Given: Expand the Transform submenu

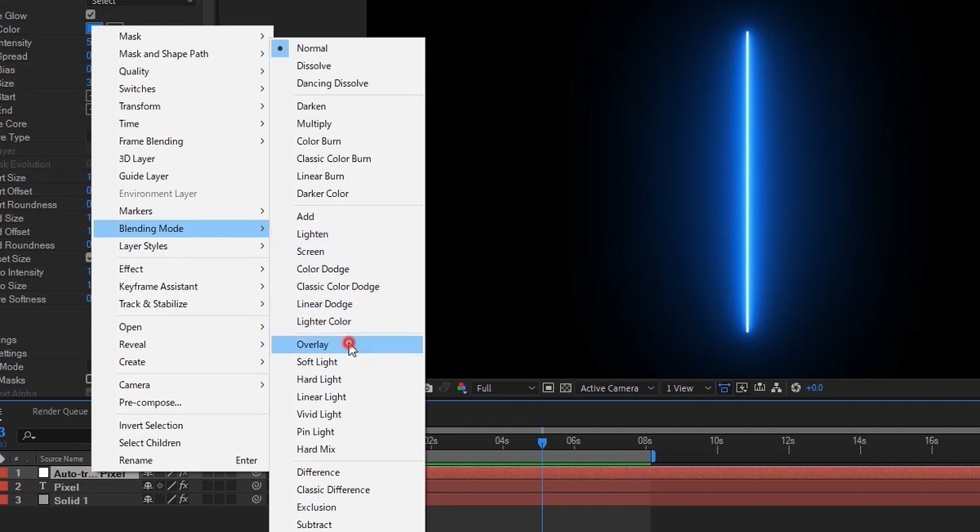Looking at the screenshot, I should coord(181,106).
